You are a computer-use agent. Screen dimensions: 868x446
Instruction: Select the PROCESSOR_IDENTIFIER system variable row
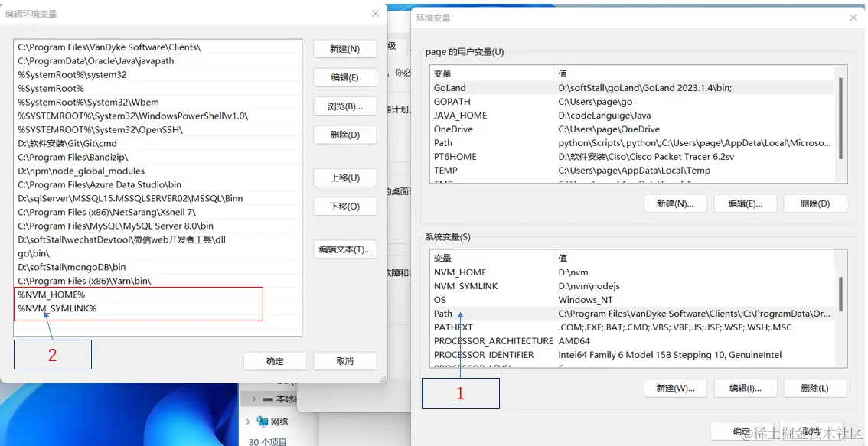[x=631, y=355]
